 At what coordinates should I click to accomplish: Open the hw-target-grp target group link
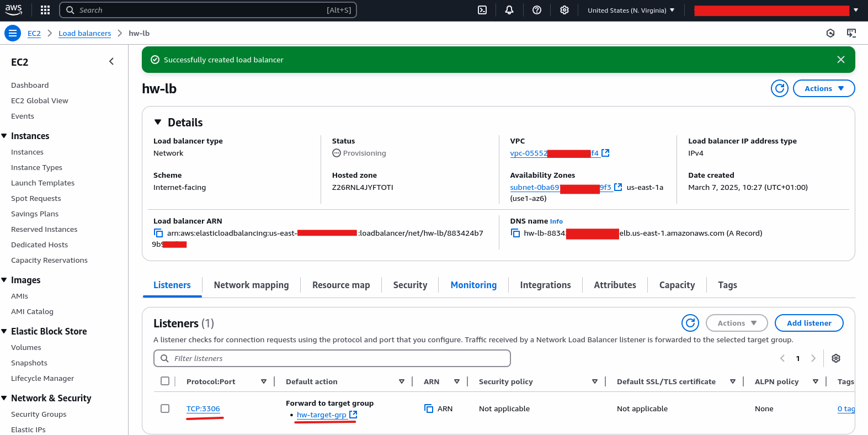(321, 415)
